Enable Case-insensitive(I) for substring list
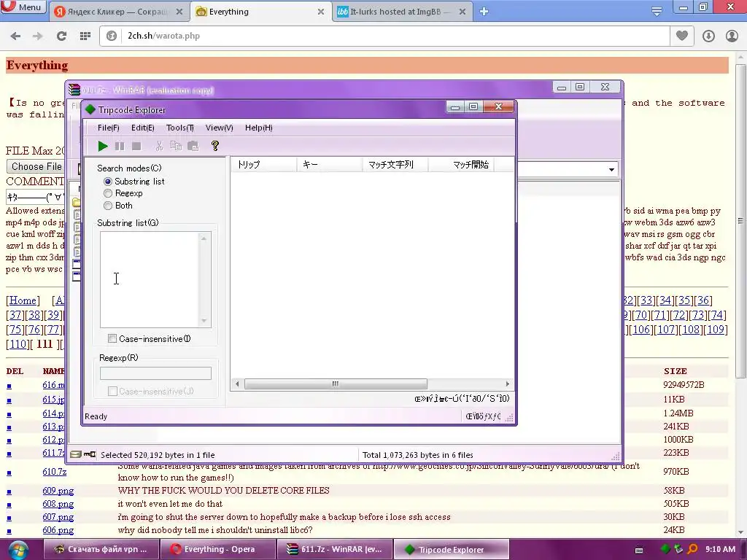This screenshot has height=560, width=747. point(112,338)
